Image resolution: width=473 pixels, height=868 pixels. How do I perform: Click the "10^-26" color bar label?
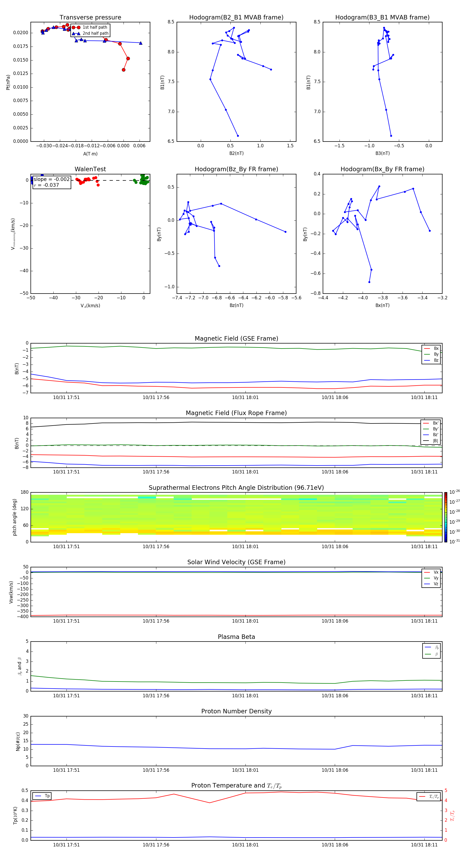point(455,492)
